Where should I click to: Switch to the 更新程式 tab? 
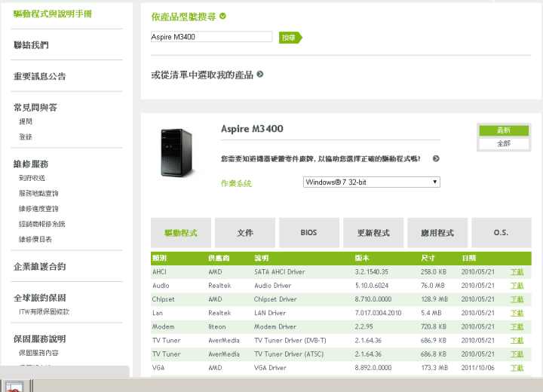(x=373, y=233)
